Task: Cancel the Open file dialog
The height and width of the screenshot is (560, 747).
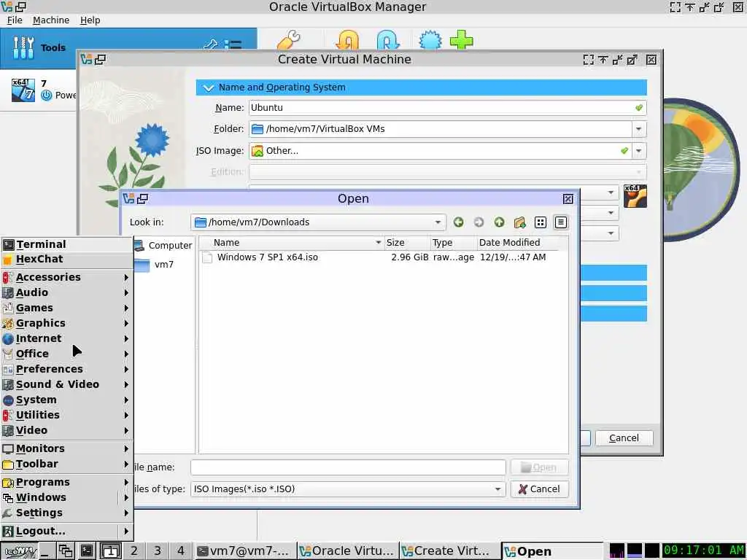Action: click(539, 489)
